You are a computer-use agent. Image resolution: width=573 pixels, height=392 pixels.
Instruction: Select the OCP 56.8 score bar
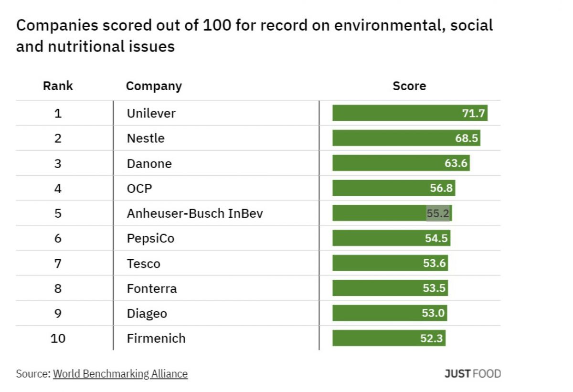pyautogui.click(x=393, y=188)
